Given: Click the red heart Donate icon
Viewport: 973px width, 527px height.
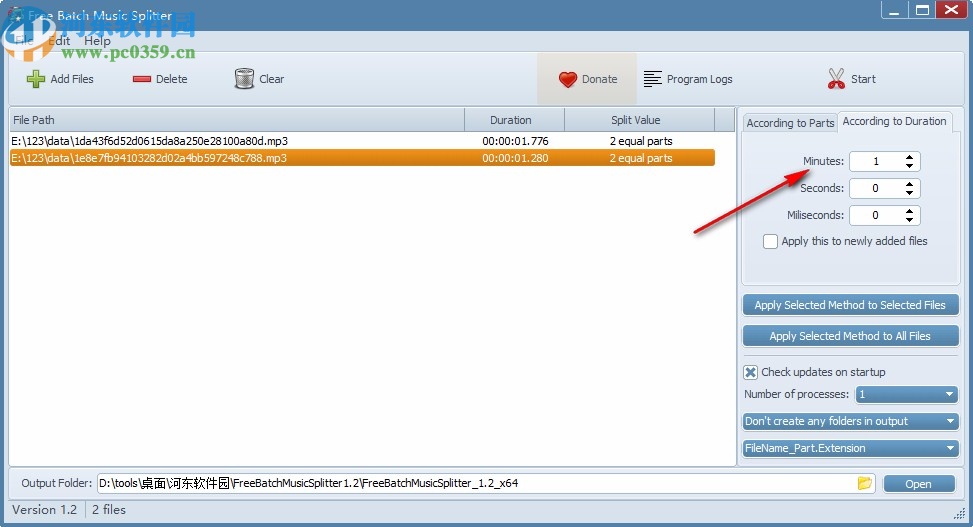Looking at the screenshot, I should tap(568, 79).
